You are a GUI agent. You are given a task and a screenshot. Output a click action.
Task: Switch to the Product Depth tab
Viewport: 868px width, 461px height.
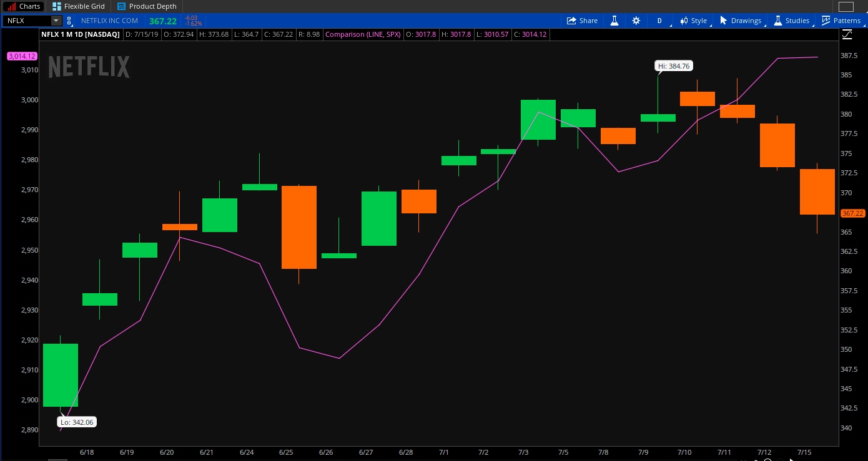point(147,6)
